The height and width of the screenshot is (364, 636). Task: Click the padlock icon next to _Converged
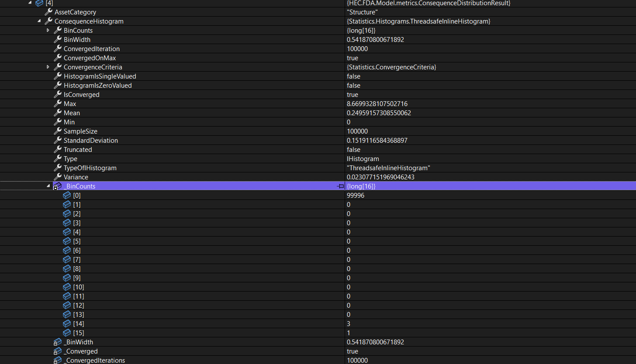tap(58, 351)
